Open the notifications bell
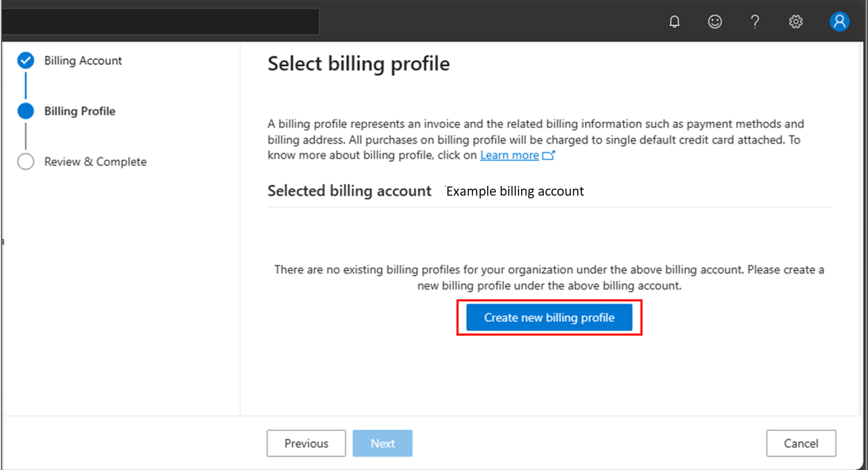 674,22
